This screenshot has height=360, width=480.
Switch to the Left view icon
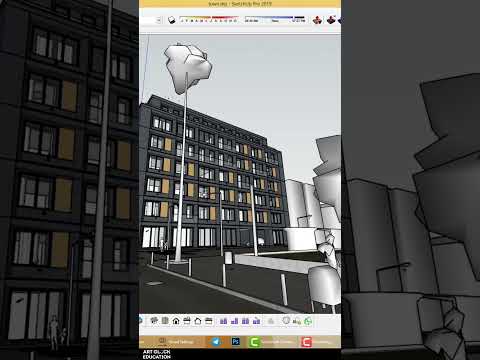click(209, 321)
